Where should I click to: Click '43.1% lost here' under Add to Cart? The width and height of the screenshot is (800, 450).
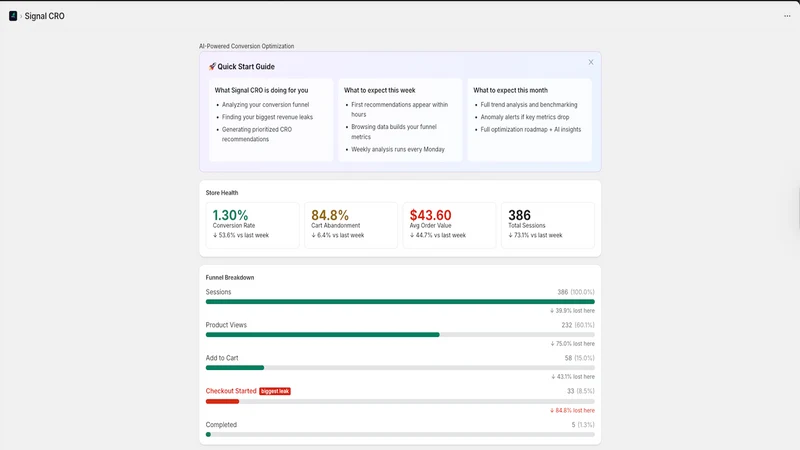pos(572,377)
